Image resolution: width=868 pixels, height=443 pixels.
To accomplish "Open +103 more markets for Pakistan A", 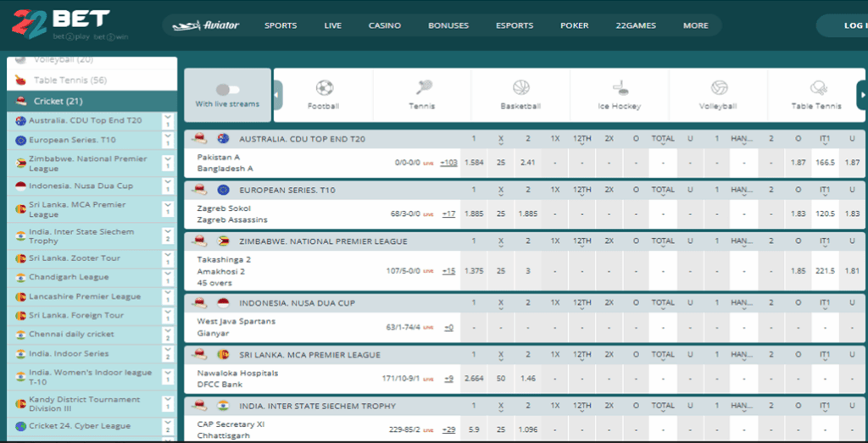I will click(x=448, y=163).
